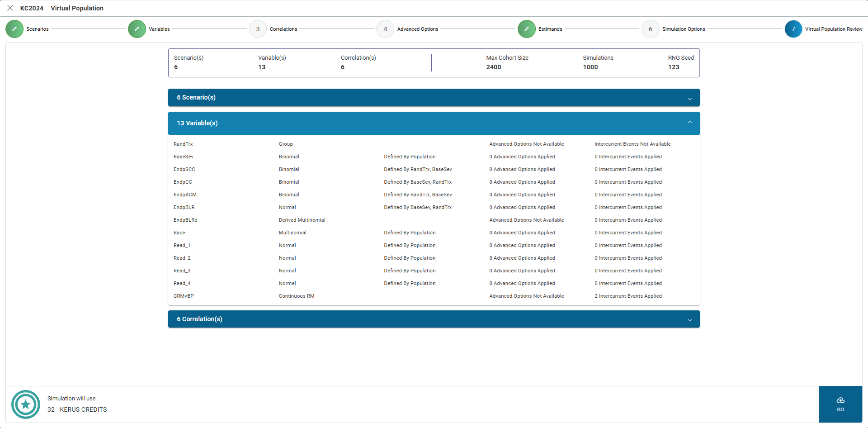
Task: Click the Simulations value 1000
Action: (x=590, y=67)
